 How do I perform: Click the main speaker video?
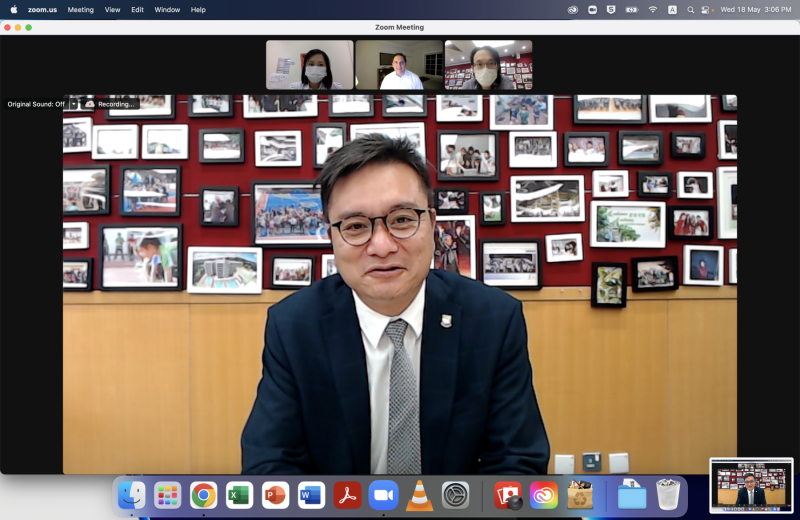(x=400, y=284)
